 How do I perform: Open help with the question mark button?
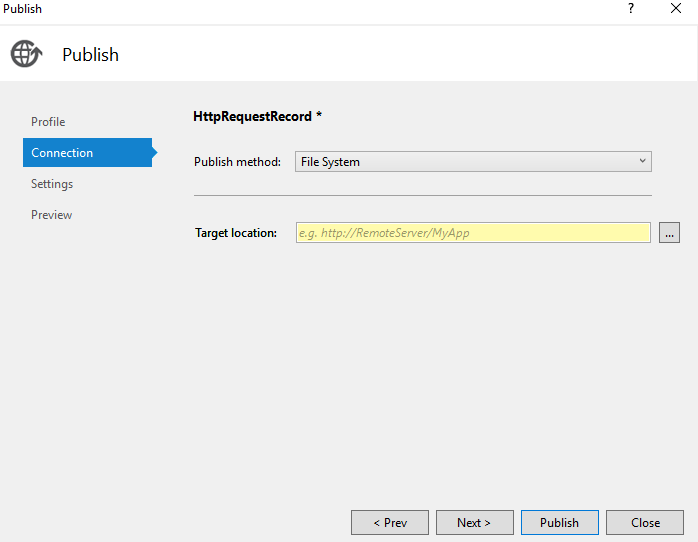click(631, 9)
